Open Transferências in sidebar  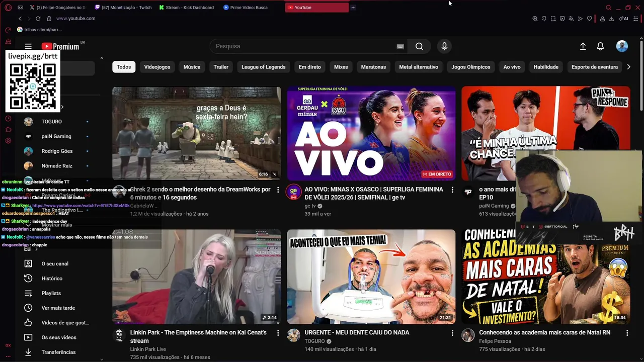[x=58, y=352]
